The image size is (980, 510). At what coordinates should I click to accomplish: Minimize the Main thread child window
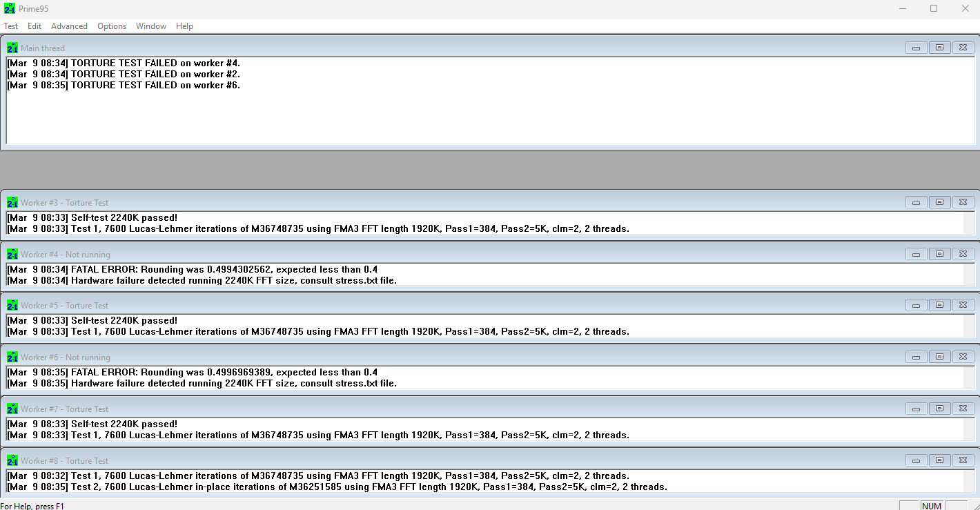[x=916, y=48]
